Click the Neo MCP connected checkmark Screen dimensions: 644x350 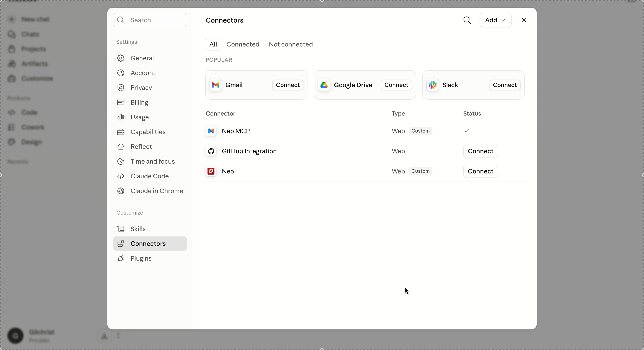(x=467, y=131)
